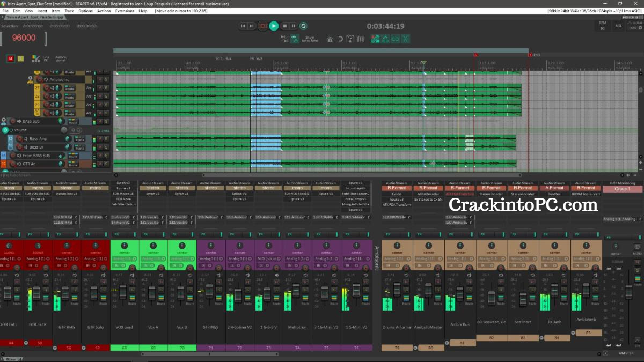The image size is (644, 362).
Task: Adjust the Volume envelope lane knob
Action: 63,130
